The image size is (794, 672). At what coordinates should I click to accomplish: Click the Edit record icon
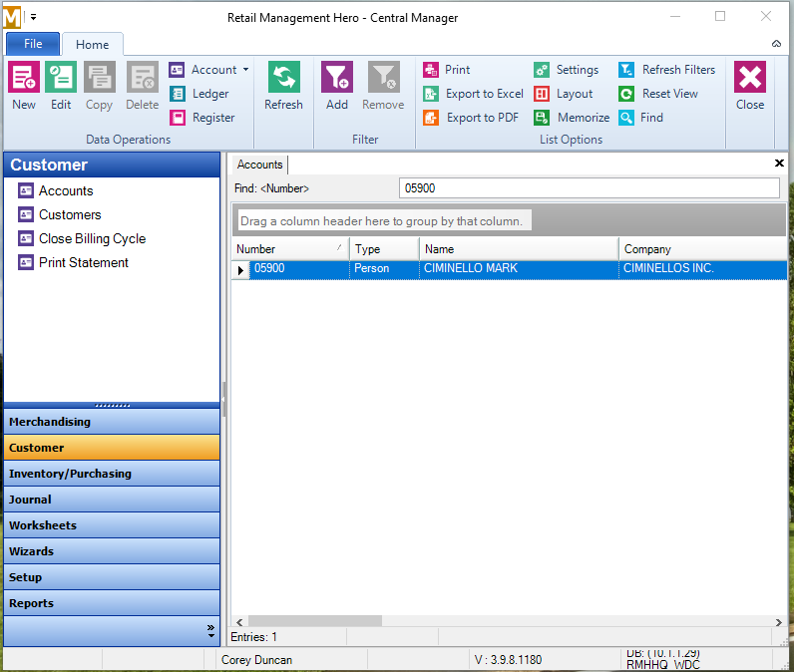(61, 77)
